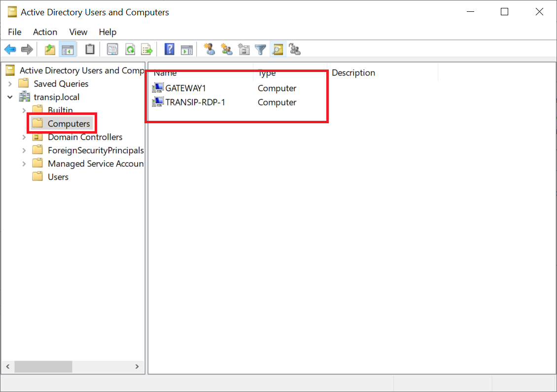
Task: Open the Help menu
Action: coord(107,32)
